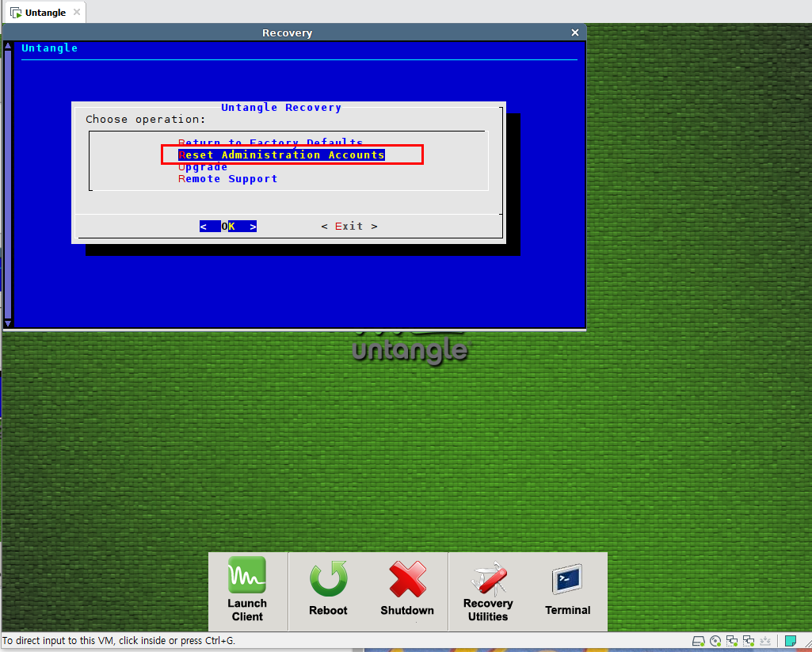Select Return to Factory Defaults option
812x652 pixels.
pos(270,143)
